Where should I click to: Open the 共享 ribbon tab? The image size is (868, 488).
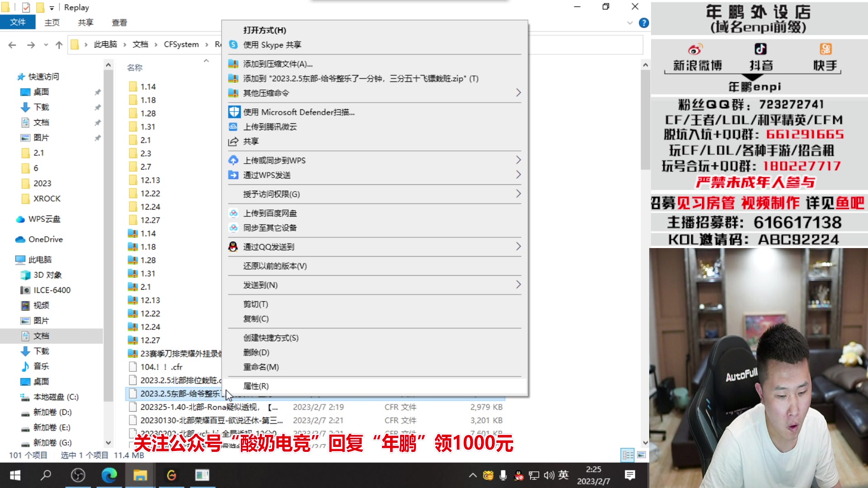coord(85,23)
